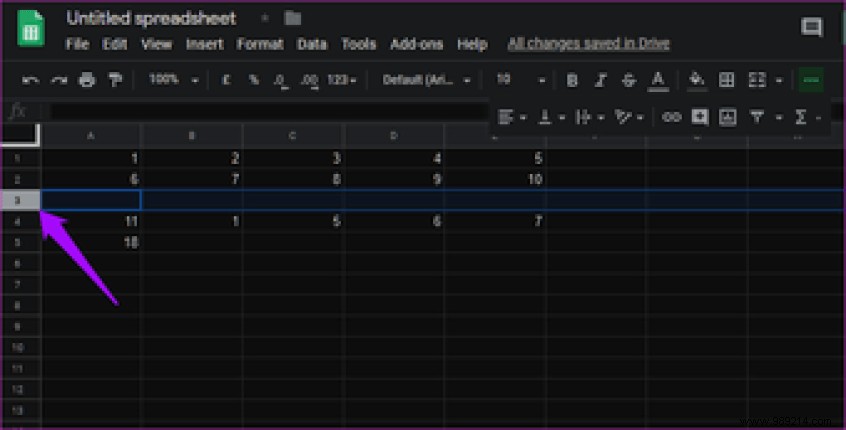Toggle italic formatting
846x430 pixels.
600,80
